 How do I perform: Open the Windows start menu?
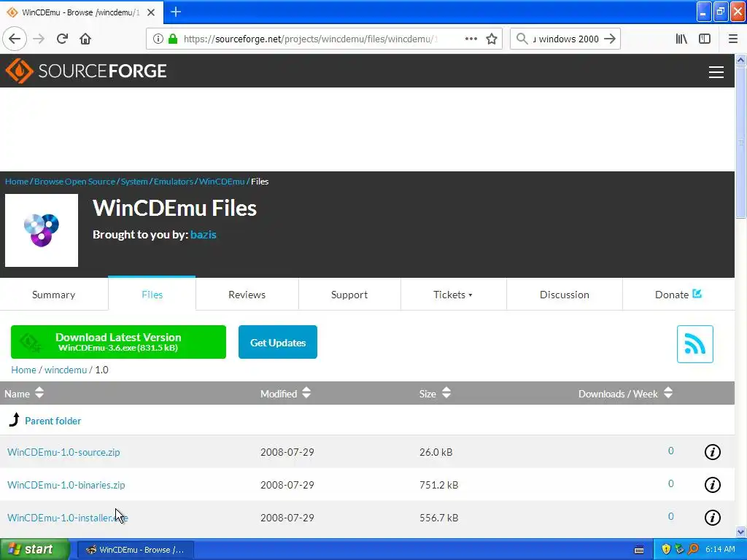point(35,549)
